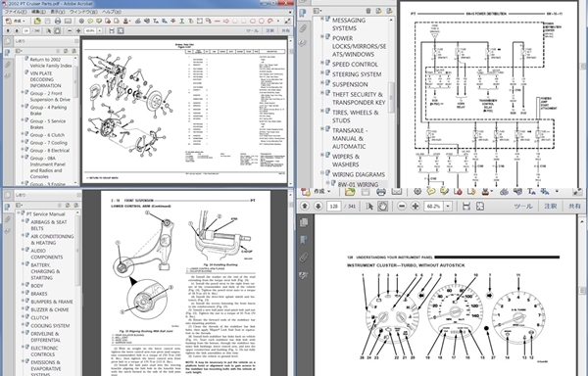Click the fit-page icon right of 68.2% zoom

[480, 206]
